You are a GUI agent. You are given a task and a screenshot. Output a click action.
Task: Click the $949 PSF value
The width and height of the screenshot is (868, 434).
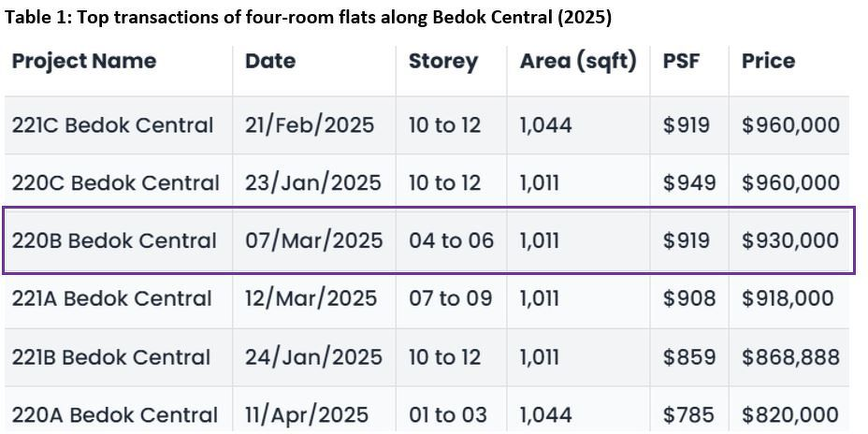[x=689, y=182]
